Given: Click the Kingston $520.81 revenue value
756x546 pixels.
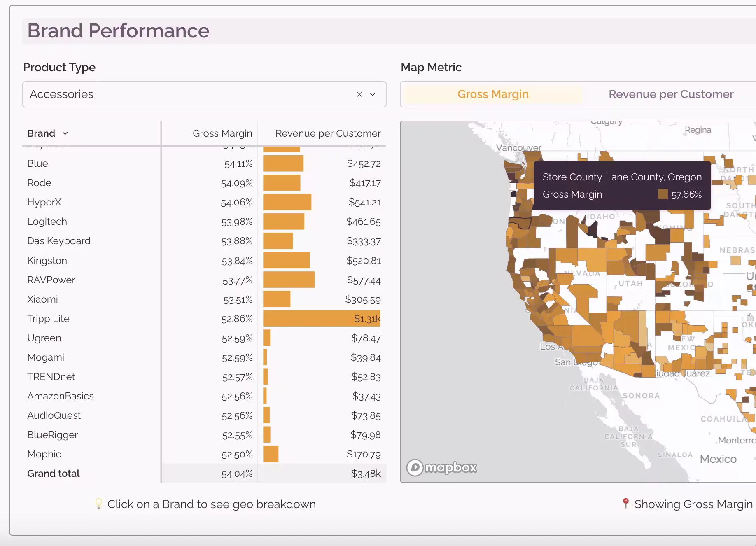Looking at the screenshot, I should (364, 261).
